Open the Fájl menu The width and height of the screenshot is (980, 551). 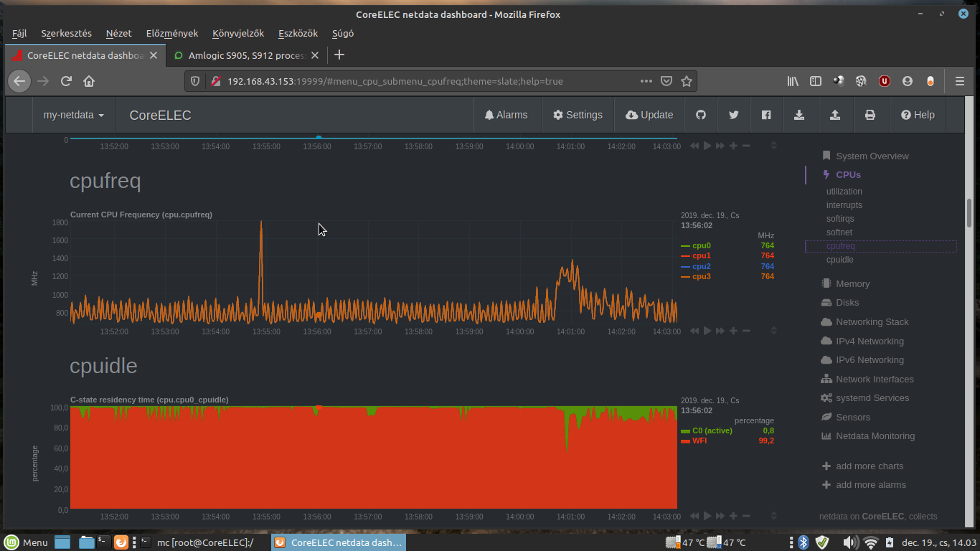point(19,33)
